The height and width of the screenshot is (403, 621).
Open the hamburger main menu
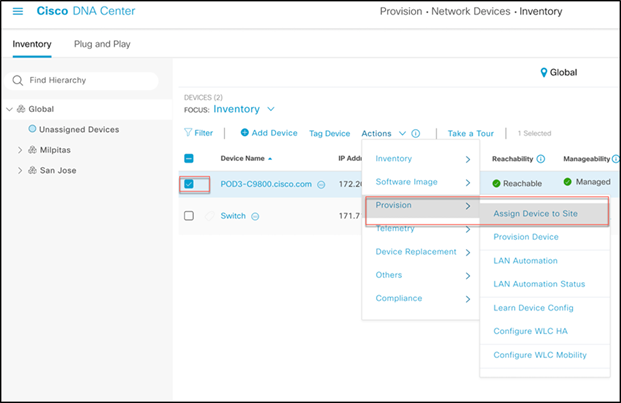pyautogui.click(x=18, y=11)
